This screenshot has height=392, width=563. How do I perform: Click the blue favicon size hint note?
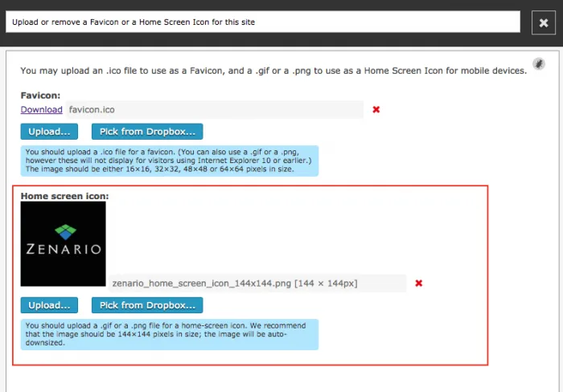tap(170, 161)
